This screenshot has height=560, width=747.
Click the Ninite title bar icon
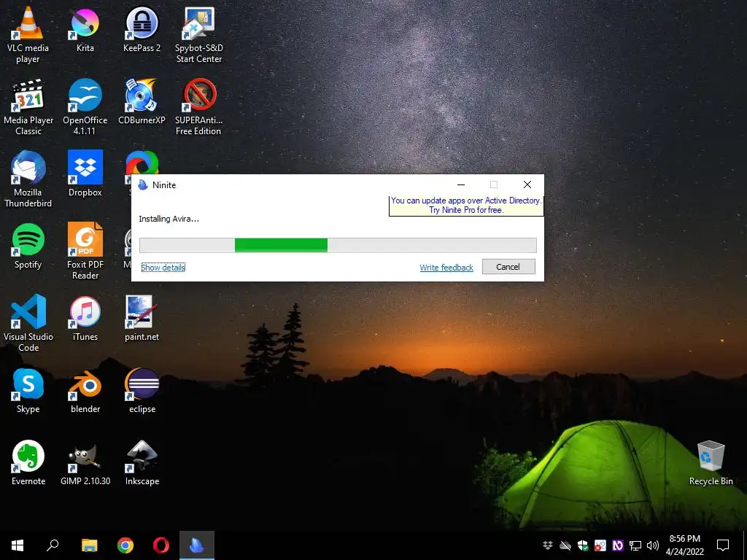point(143,184)
